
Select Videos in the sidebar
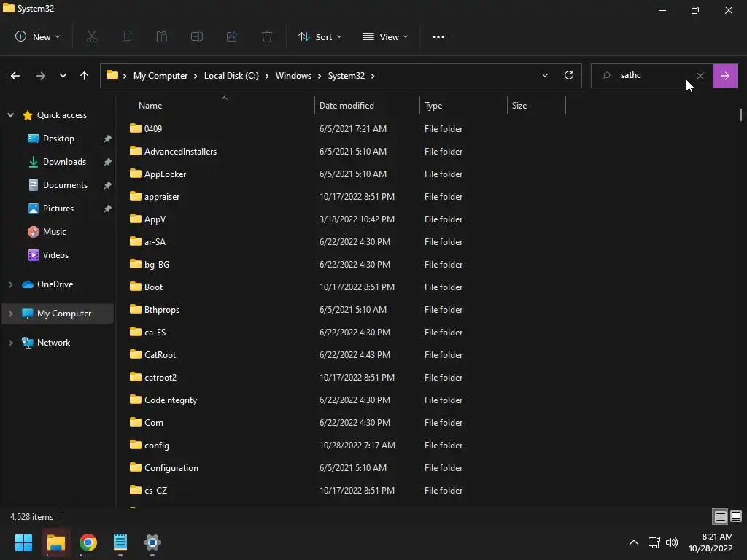[x=55, y=254]
